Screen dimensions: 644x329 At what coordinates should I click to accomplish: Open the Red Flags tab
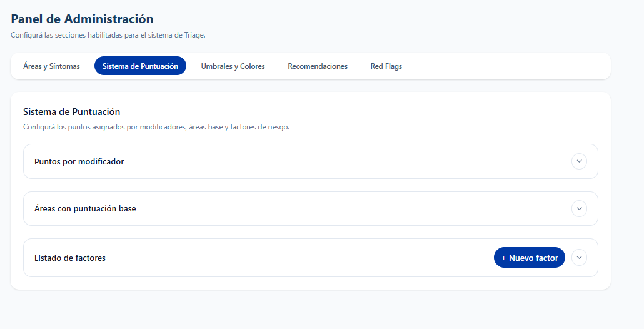[386, 66]
